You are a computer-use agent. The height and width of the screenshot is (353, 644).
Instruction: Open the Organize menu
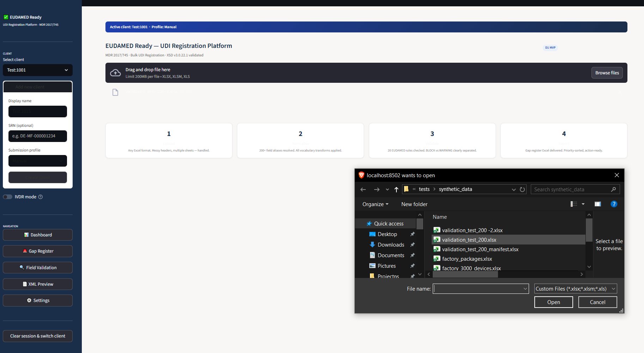[x=375, y=204]
